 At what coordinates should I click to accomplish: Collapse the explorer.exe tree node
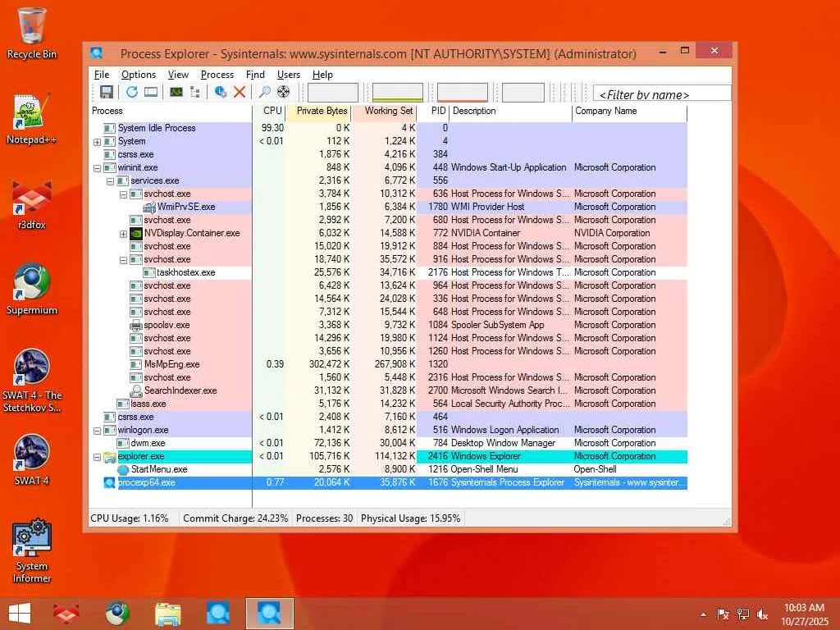point(97,457)
